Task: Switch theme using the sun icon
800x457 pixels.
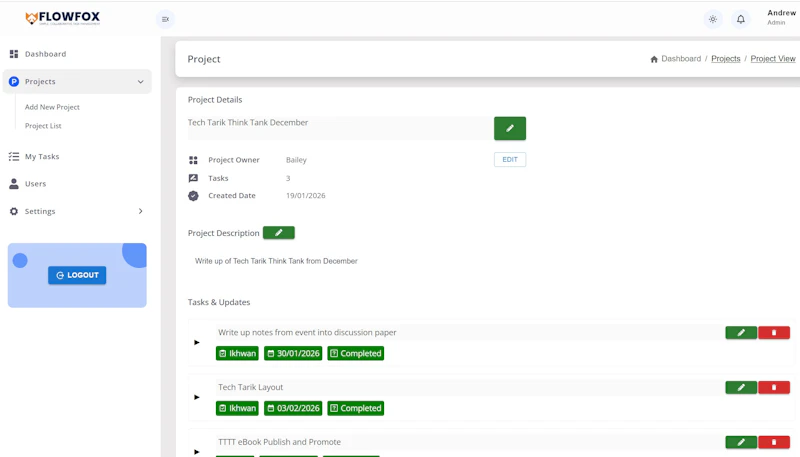Action: pyautogui.click(x=713, y=19)
